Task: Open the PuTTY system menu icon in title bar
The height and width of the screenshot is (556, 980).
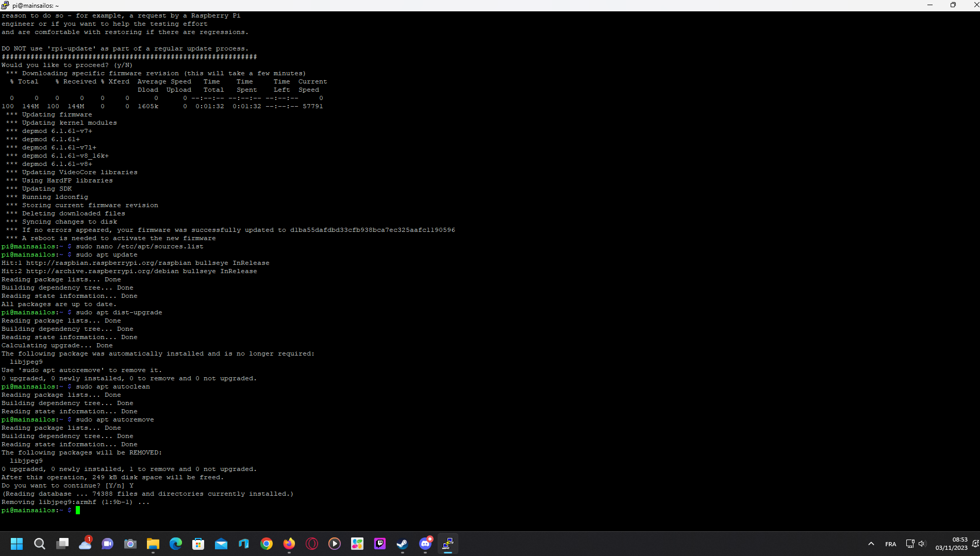Action: point(5,5)
